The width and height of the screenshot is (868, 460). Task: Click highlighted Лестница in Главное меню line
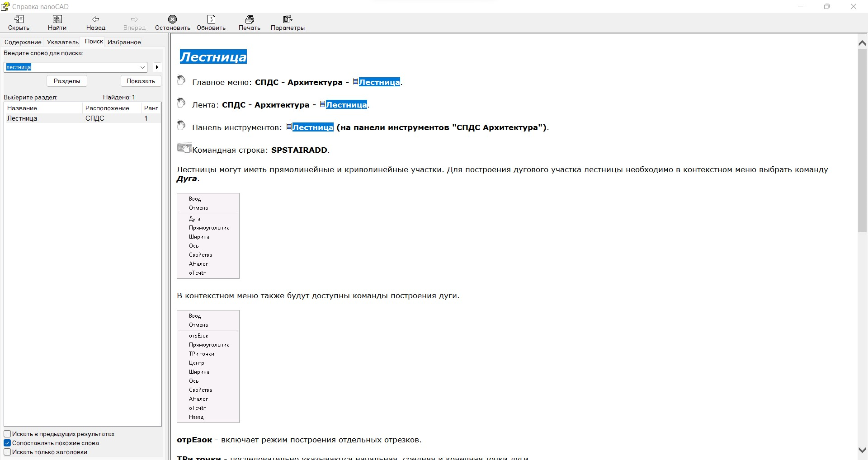click(x=379, y=82)
